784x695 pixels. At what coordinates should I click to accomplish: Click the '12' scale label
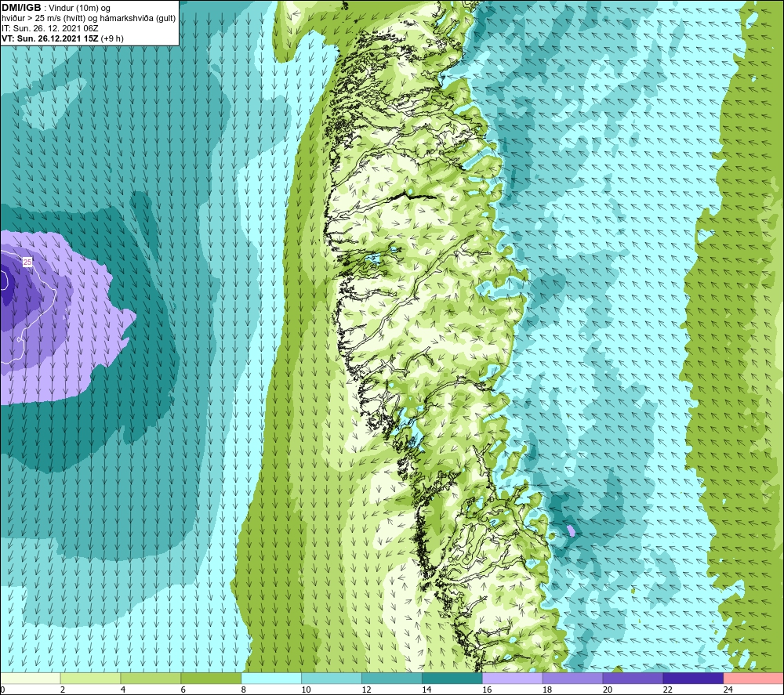366,690
